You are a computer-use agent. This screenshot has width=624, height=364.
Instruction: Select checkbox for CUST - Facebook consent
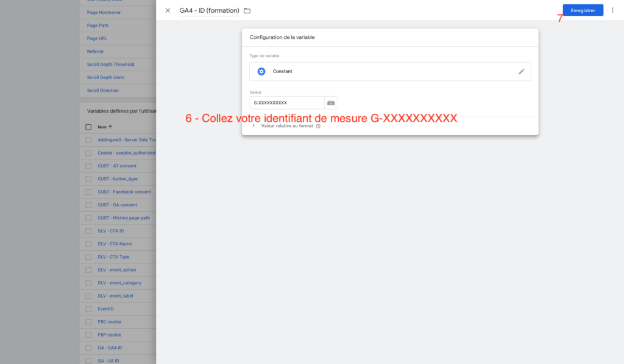pyautogui.click(x=88, y=192)
